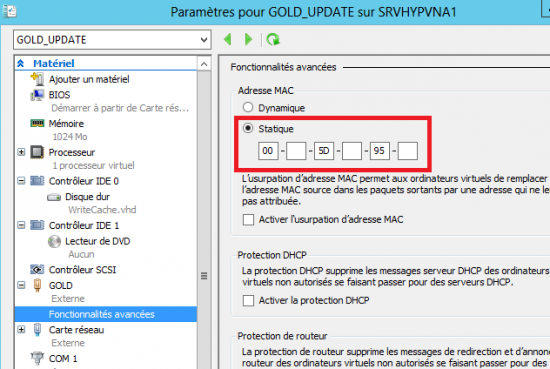Select Contrôleur IDE 1 item
The image size is (550, 369).
84,225
